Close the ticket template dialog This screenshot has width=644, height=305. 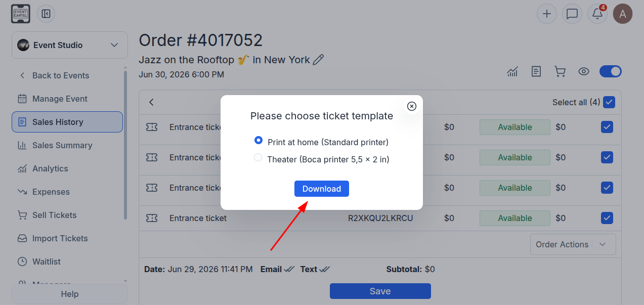412,106
